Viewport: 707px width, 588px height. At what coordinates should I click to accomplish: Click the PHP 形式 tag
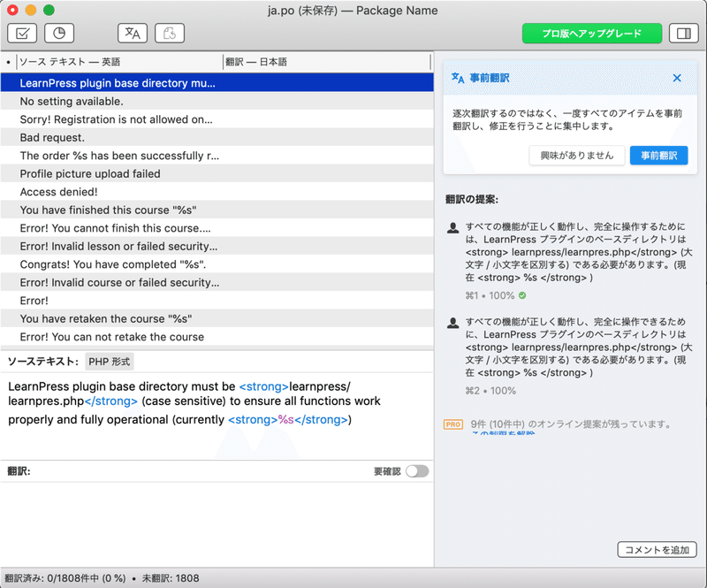[x=109, y=362]
